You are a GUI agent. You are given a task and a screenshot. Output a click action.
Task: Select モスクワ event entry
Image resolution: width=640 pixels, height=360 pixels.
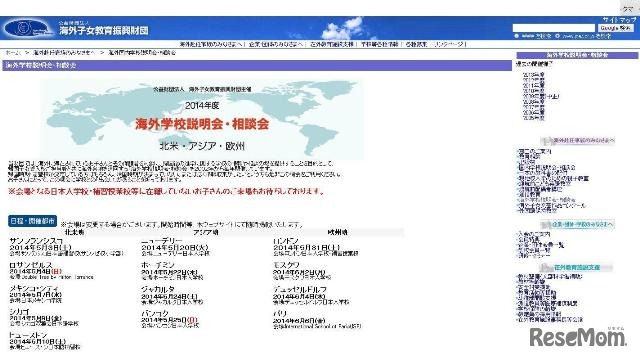[x=302, y=271]
